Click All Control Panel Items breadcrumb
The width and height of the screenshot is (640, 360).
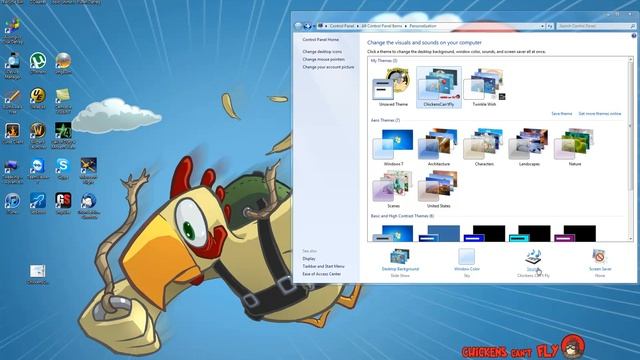(x=382, y=26)
